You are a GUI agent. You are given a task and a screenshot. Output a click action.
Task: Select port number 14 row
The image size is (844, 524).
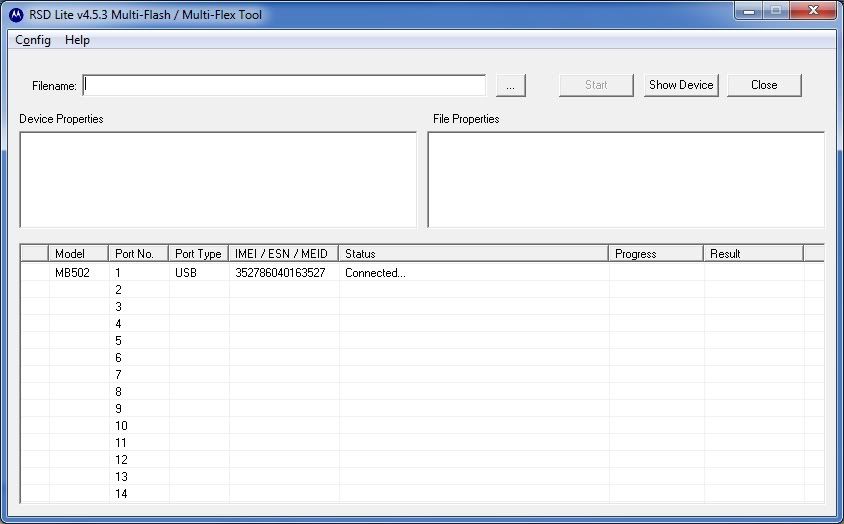423,493
